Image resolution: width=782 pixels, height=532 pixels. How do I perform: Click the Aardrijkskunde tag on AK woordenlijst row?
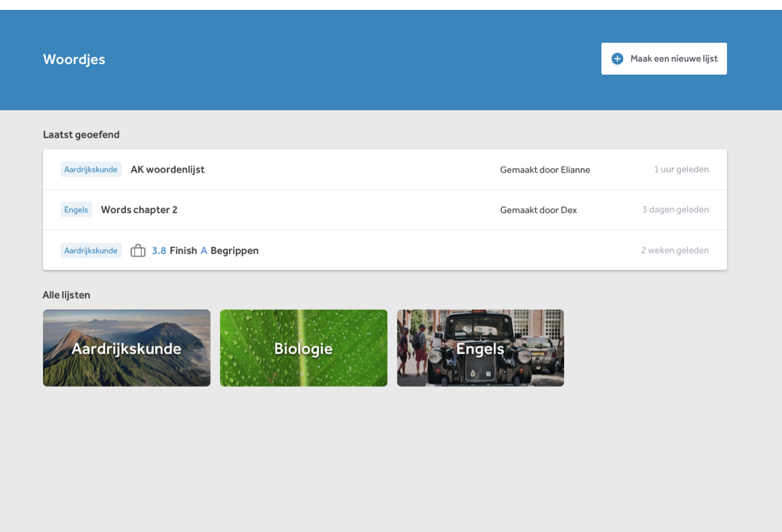[91, 169]
